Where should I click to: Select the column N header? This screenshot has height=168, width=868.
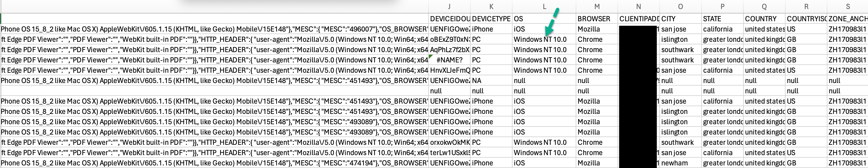[x=638, y=7]
